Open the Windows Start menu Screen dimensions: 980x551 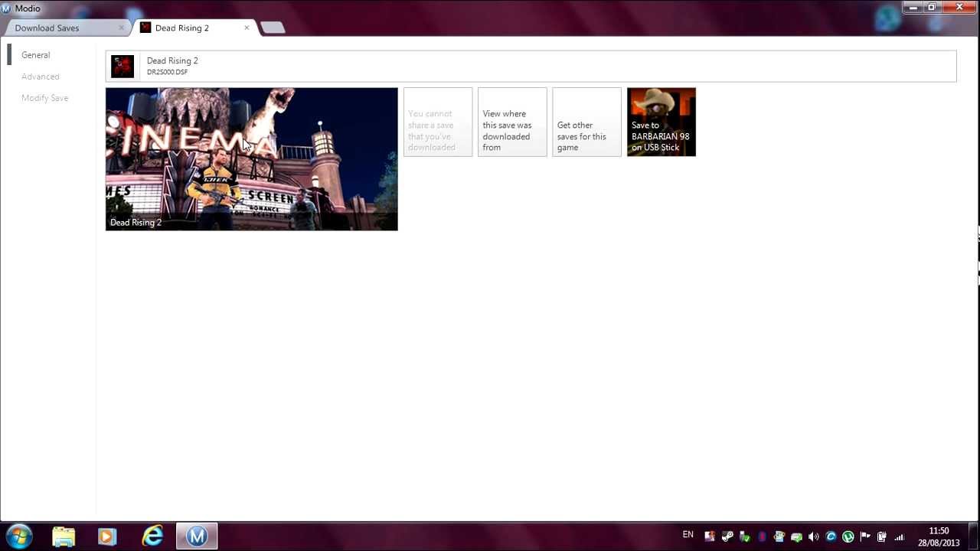18,536
